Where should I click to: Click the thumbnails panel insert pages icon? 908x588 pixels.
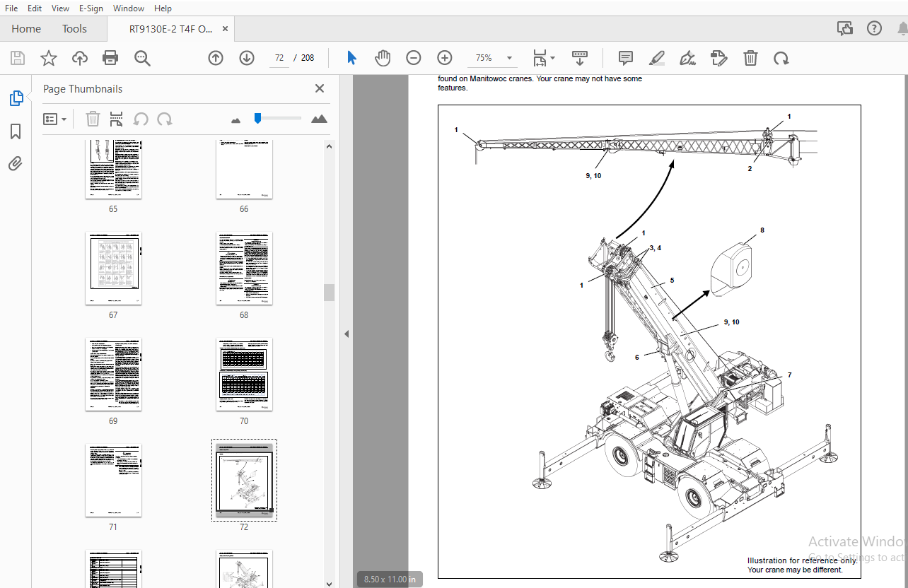(x=117, y=119)
